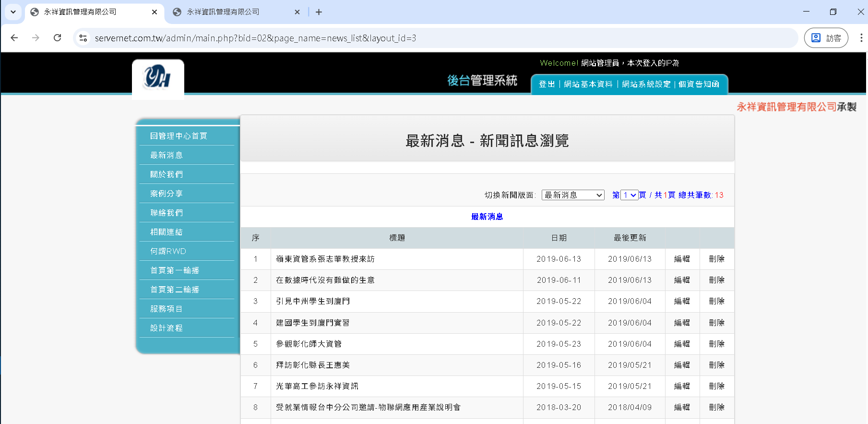
Task: Click title text 嶺東資管系張志華教授來訪
Action: coord(325,259)
